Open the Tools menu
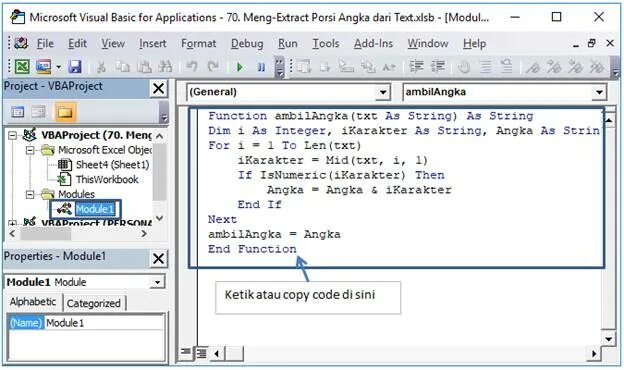The image size is (624, 370). (x=326, y=43)
